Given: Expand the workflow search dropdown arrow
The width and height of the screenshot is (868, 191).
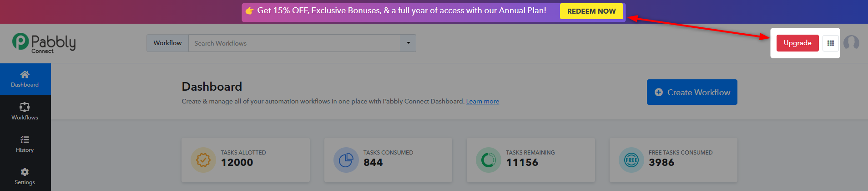Looking at the screenshot, I should [x=408, y=43].
